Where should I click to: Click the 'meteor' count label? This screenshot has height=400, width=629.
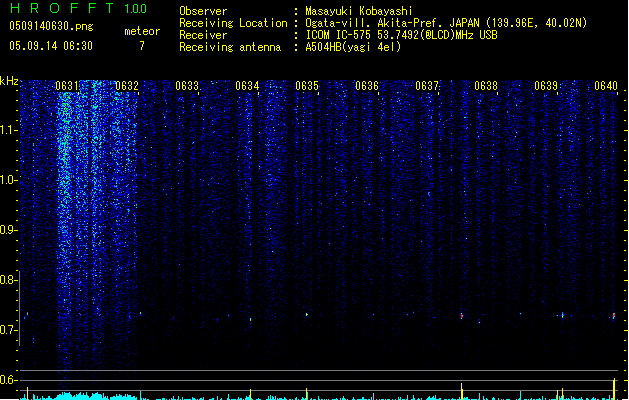[x=142, y=31]
